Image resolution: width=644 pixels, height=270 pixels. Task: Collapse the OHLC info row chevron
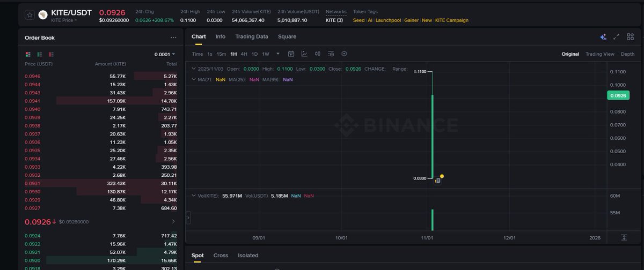point(193,69)
